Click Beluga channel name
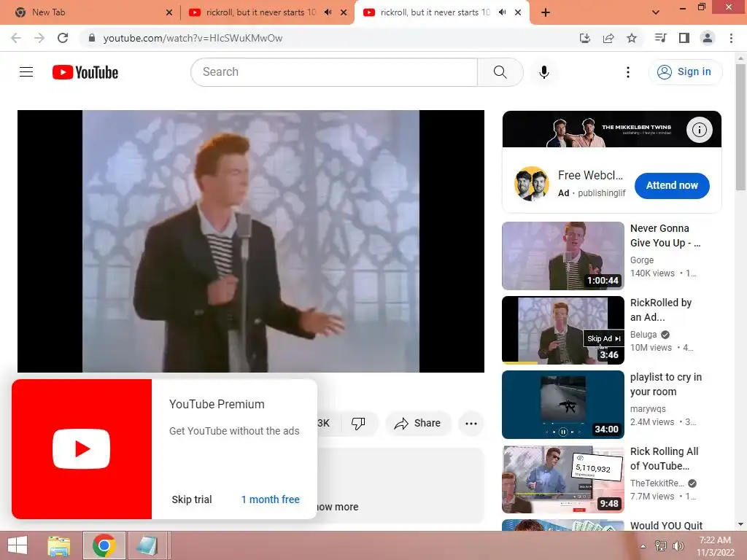747x560 pixels. (x=643, y=335)
